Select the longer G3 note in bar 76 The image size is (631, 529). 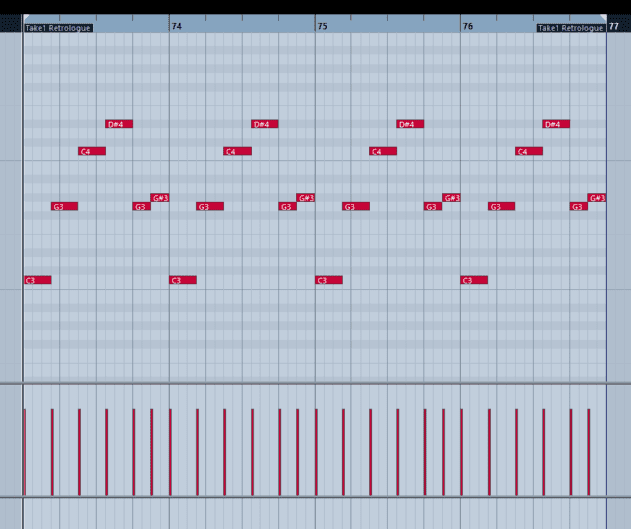(501, 206)
